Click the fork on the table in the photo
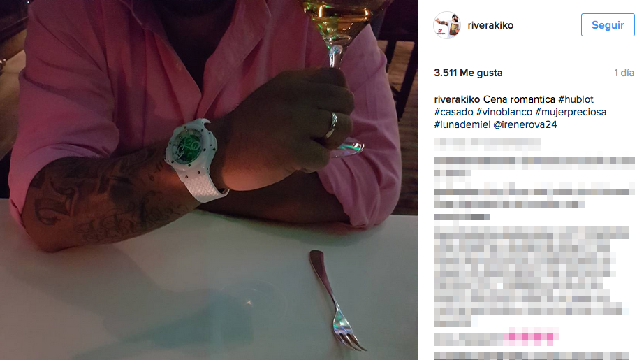The image size is (644, 360). (x=335, y=300)
